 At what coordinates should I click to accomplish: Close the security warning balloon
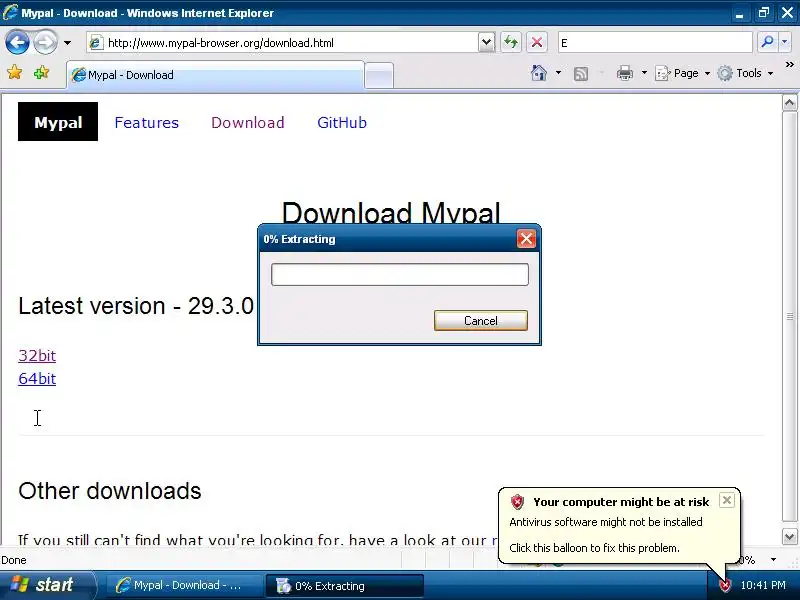(x=727, y=500)
